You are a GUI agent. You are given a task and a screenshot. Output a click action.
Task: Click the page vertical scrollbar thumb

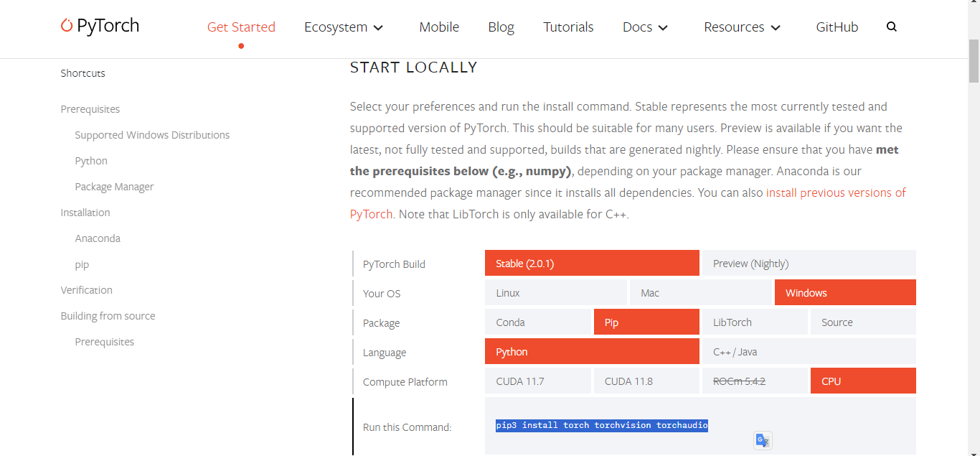click(x=974, y=61)
